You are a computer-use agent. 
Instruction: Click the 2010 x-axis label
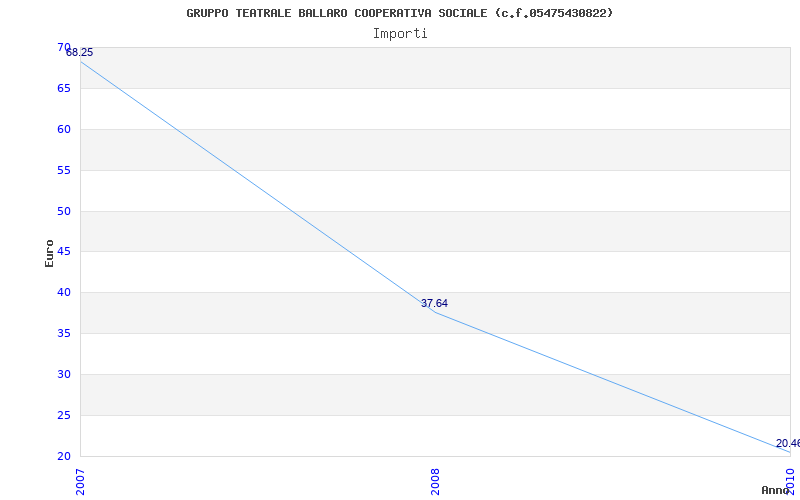pyautogui.click(x=790, y=482)
